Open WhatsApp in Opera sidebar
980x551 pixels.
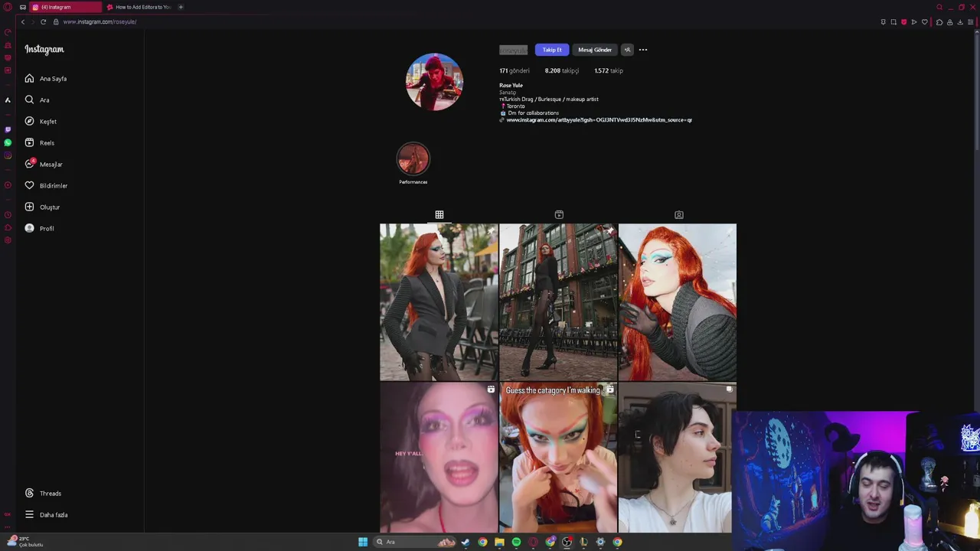click(8, 142)
